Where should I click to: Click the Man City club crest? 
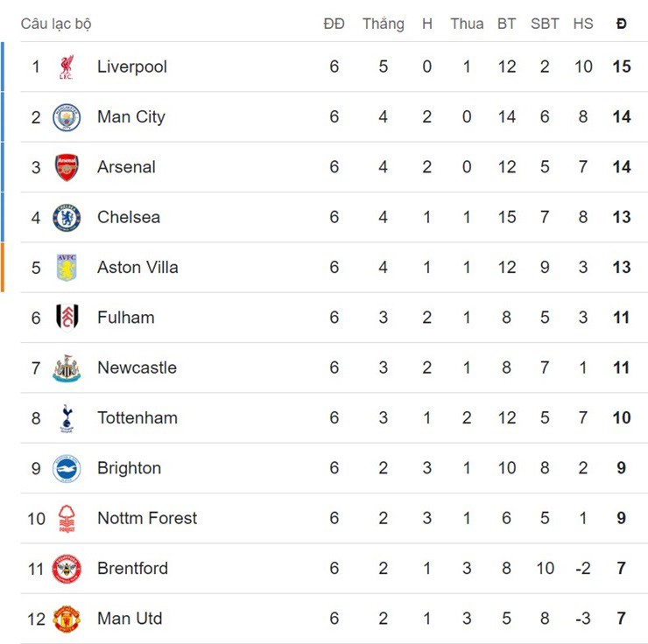click(x=67, y=117)
